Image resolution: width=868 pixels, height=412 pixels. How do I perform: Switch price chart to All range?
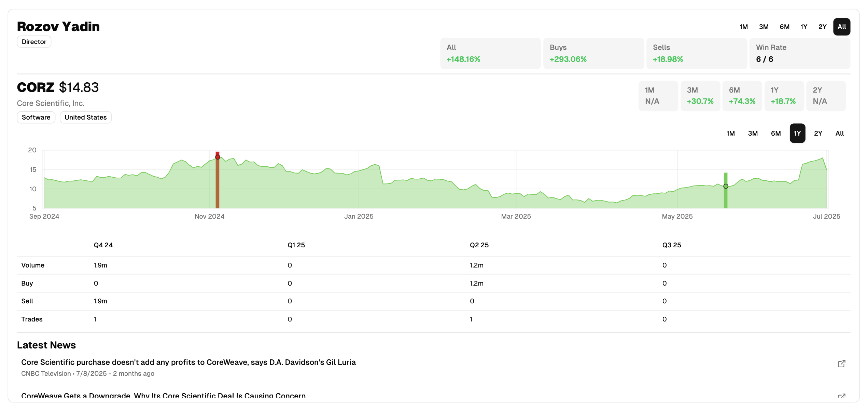point(840,133)
